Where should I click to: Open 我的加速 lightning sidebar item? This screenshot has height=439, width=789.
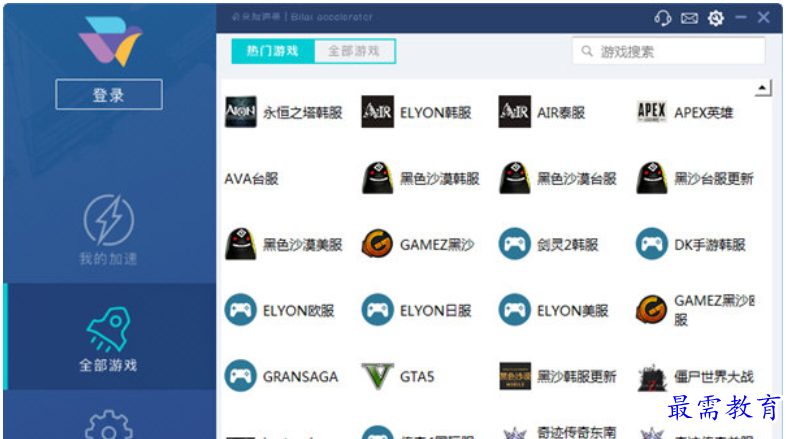[x=109, y=230]
